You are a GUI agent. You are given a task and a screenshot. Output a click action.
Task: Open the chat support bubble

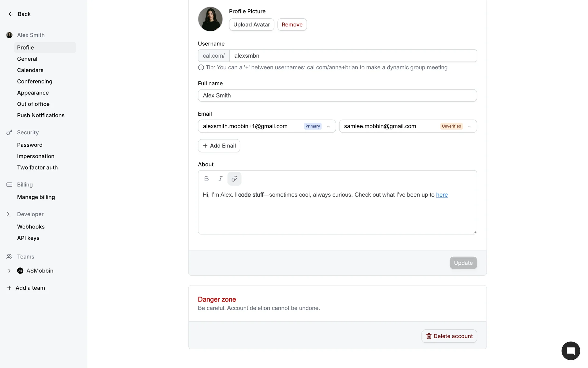(x=571, y=351)
